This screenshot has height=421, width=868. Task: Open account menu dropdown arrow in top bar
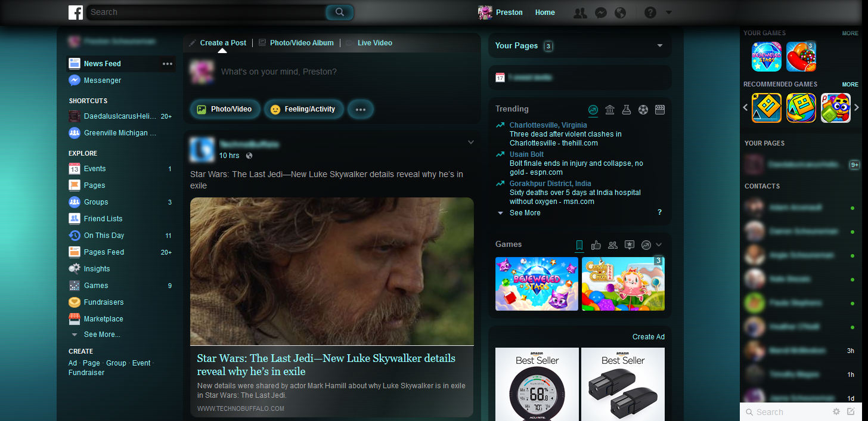click(x=669, y=13)
